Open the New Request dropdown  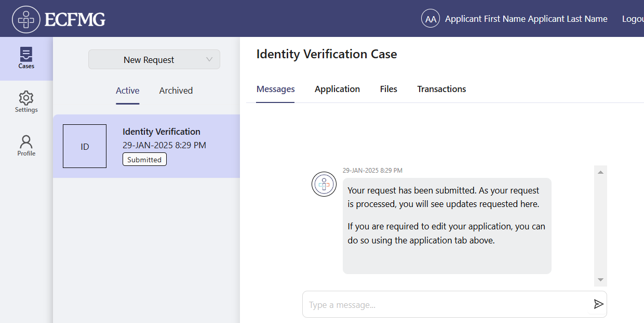[154, 59]
